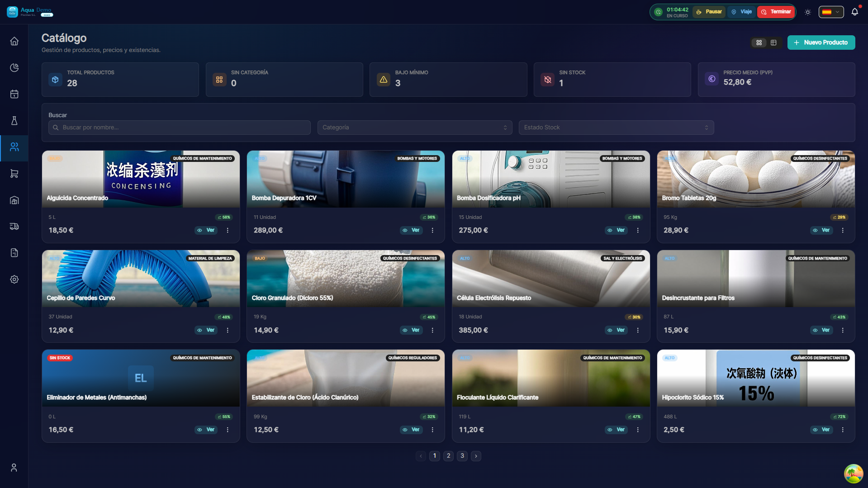Click the Total Productos stat card
Screen dimensions: 868x488
pos(120,80)
